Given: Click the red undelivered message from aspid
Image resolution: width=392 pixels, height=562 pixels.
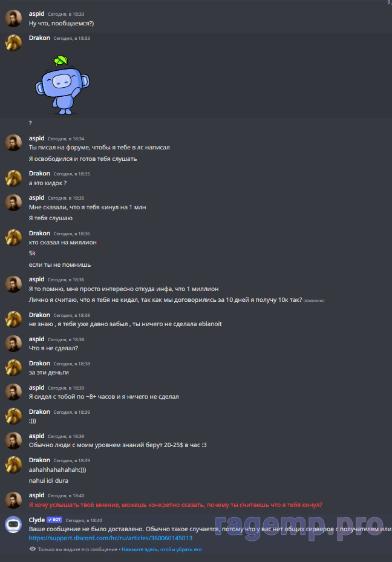Looking at the screenshot, I should 175,505.
